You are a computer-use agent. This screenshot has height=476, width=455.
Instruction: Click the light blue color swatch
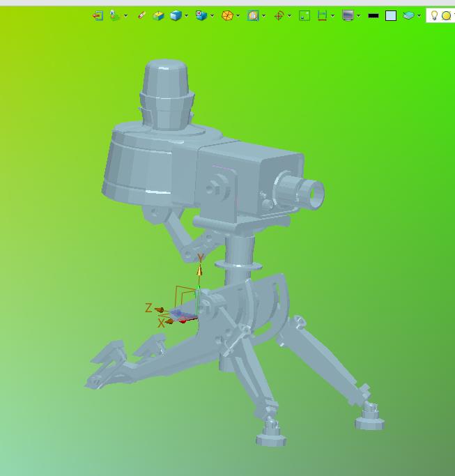tap(391, 16)
